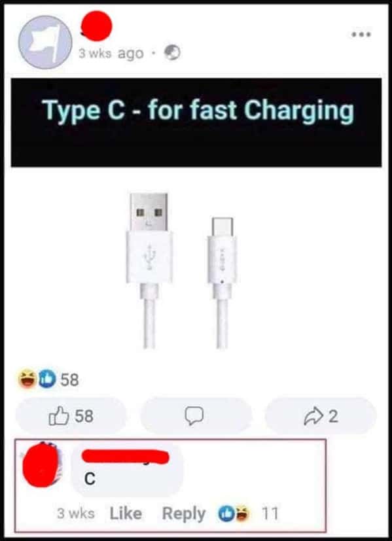Open the USB cable image

[x=183, y=271]
